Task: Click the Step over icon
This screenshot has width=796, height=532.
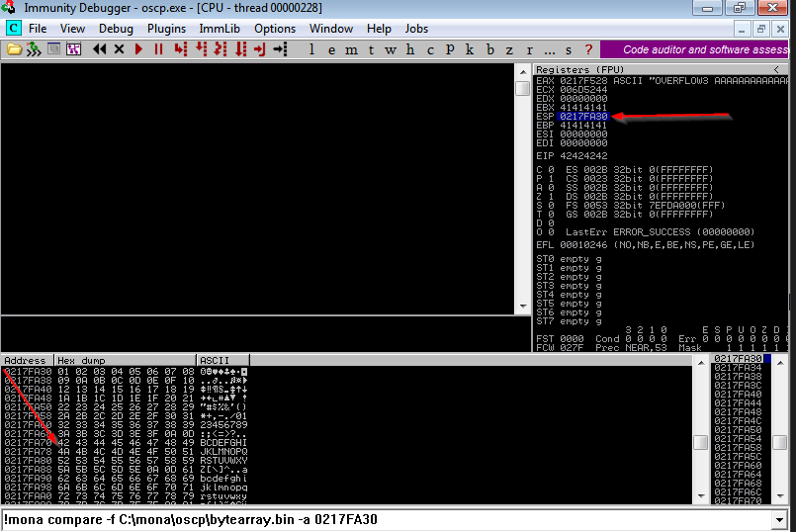Action: 201,49
